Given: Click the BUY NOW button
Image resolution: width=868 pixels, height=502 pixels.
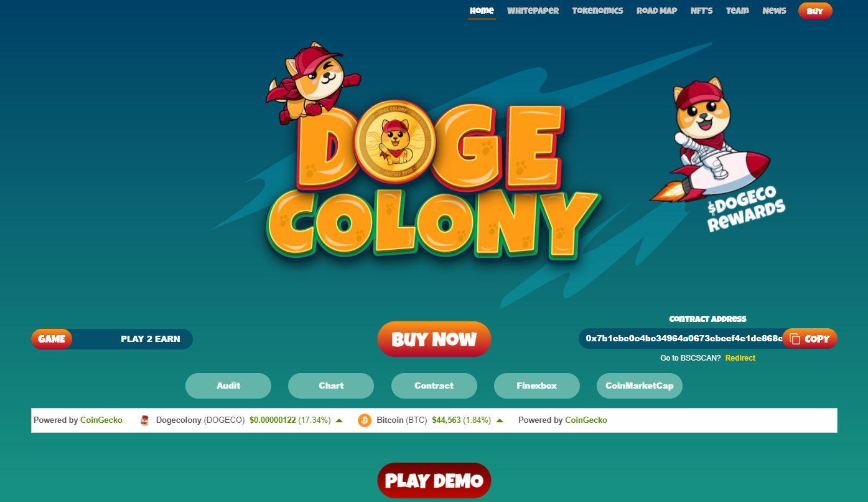Looking at the screenshot, I should tap(434, 339).
